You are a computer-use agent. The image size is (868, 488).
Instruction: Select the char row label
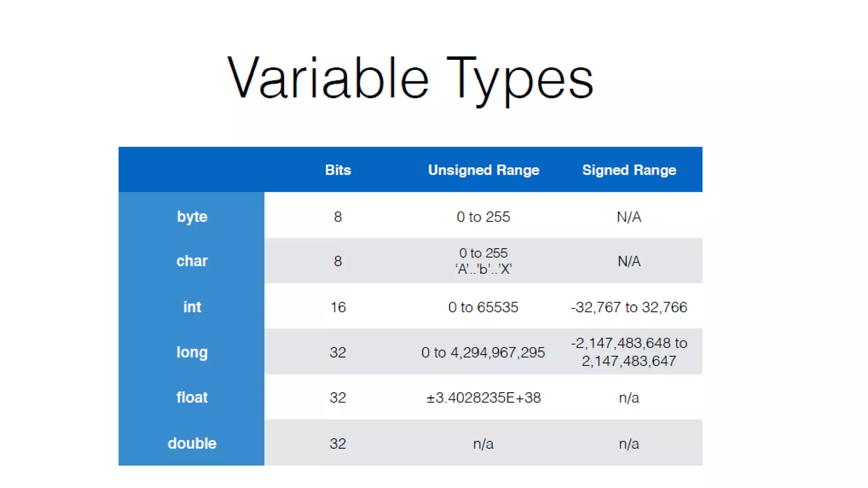point(192,261)
